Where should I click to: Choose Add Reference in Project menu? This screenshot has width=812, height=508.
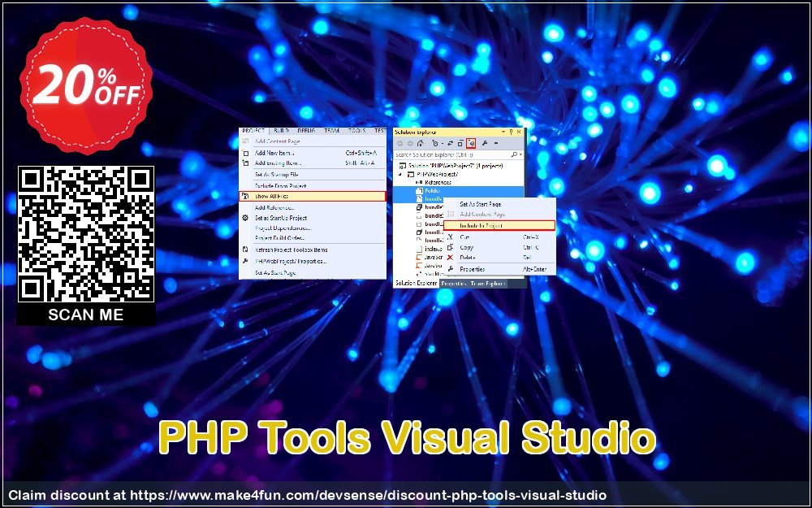313,207
